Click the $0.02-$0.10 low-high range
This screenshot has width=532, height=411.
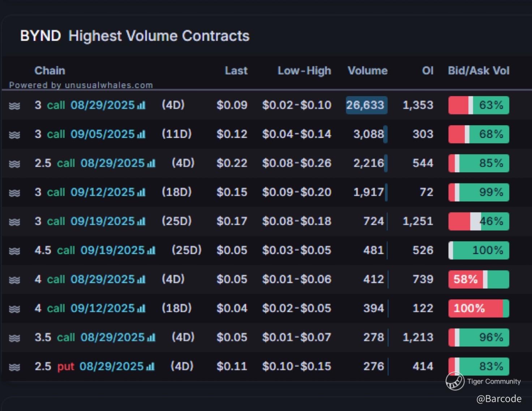297,105
